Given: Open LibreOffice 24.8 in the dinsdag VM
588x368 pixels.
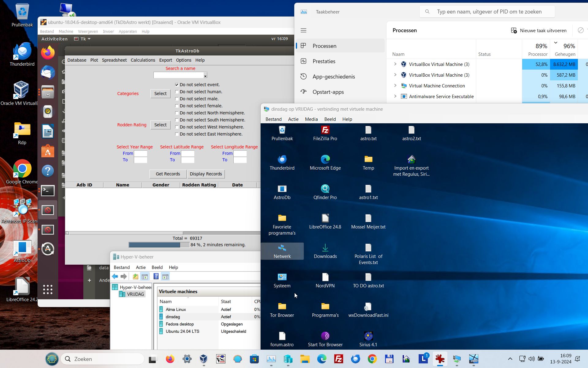Looking at the screenshot, I should 325,221.
